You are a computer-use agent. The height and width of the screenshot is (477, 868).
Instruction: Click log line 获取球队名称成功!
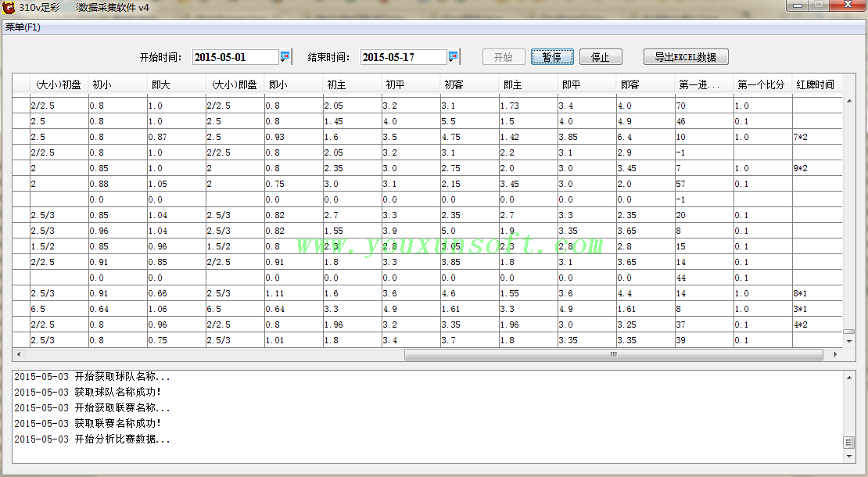tap(88, 393)
